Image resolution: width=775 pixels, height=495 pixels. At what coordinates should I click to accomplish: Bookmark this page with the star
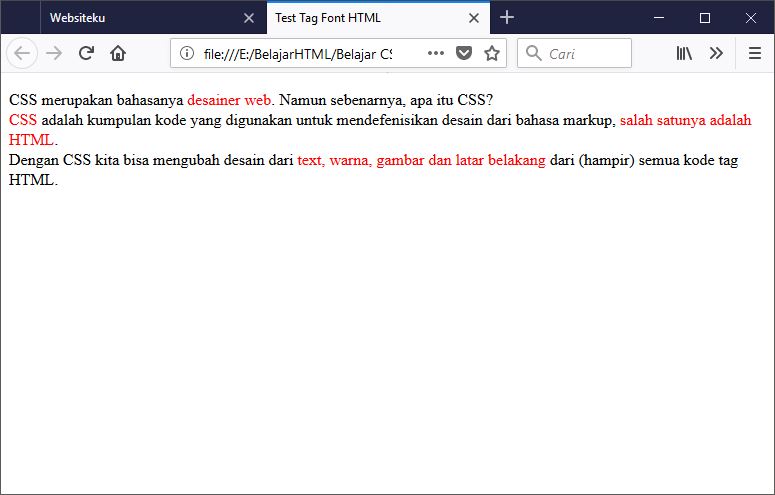[x=492, y=53]
